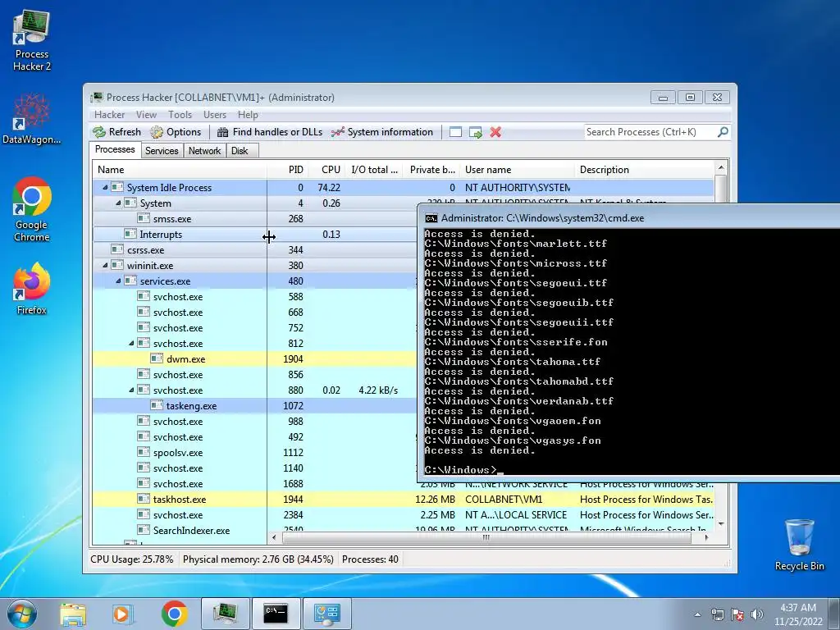Open the Tools menu
Viewport: 840px width, 630px height.
point(180,115)
